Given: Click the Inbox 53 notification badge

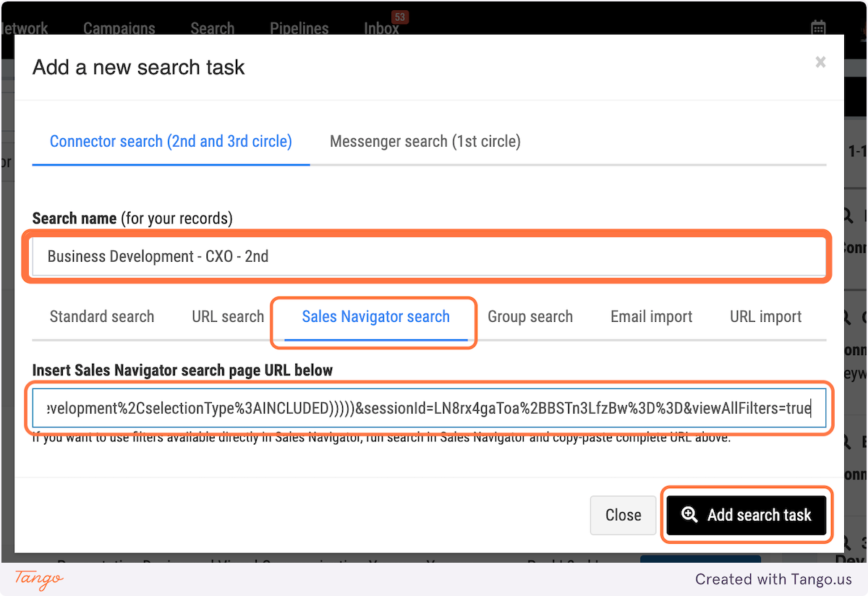Looking at the screenshot, I should coord(400,17).
